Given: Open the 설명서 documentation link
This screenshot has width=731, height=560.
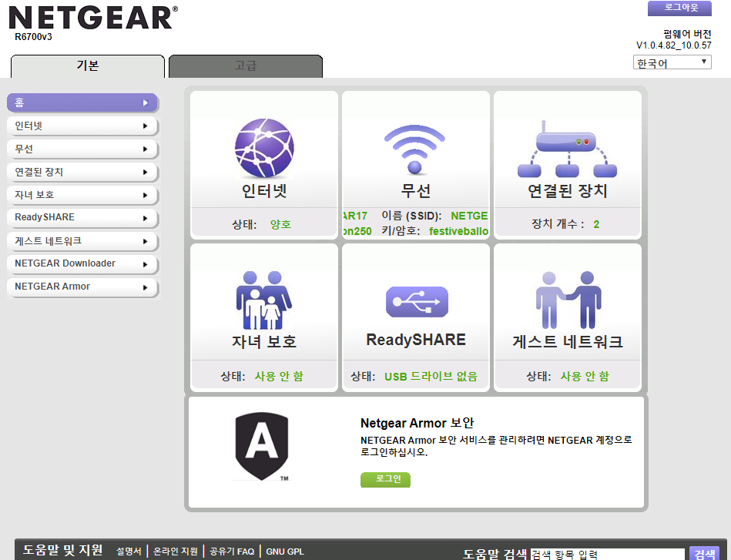Looking at the screenshot, I should tap(129, 552).
